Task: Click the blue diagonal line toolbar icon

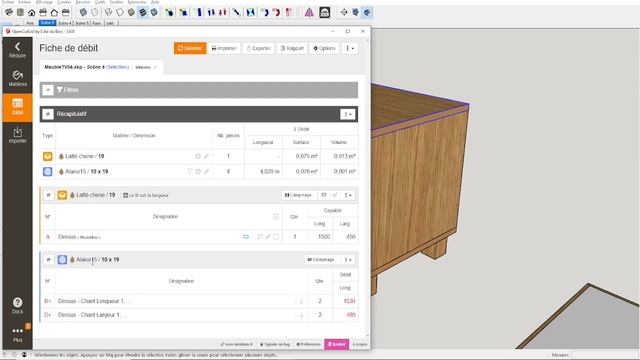Action: pos(236,13)
